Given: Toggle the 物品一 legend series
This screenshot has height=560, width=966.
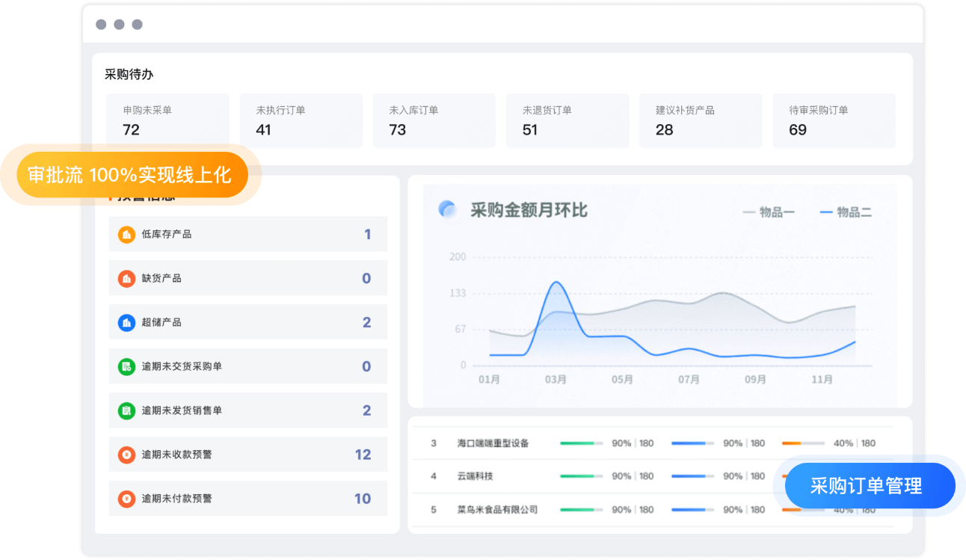Looking at the screenshot, I should (769, 212).
